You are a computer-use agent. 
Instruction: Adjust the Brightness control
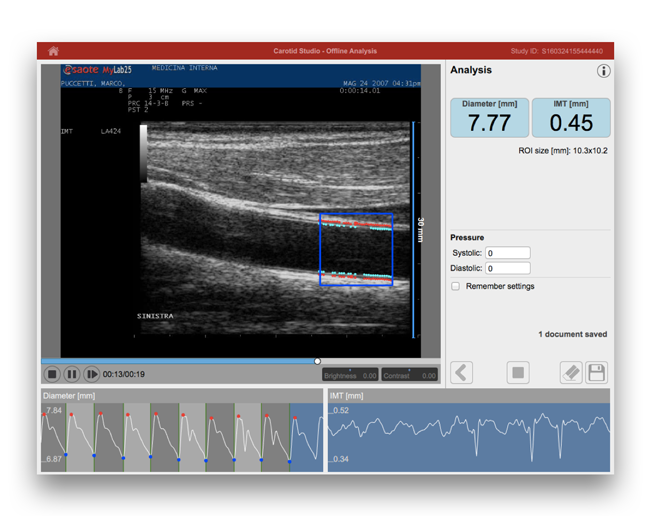pyautogui.click(x=350, y=375)
